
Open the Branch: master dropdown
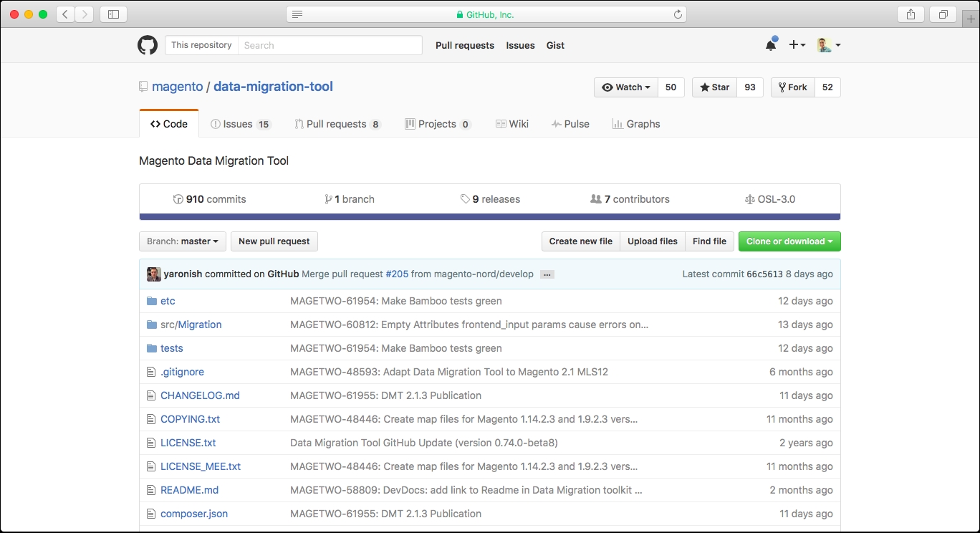(x=183, y=241)
